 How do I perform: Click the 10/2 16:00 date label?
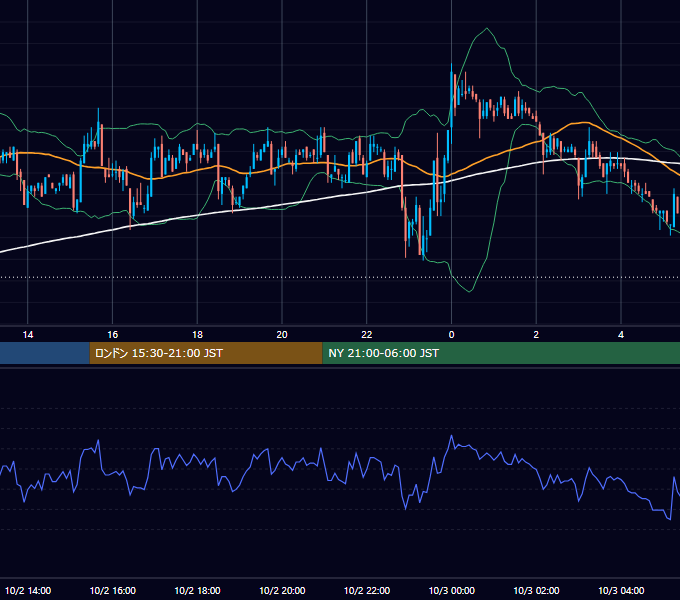(113, 590)
